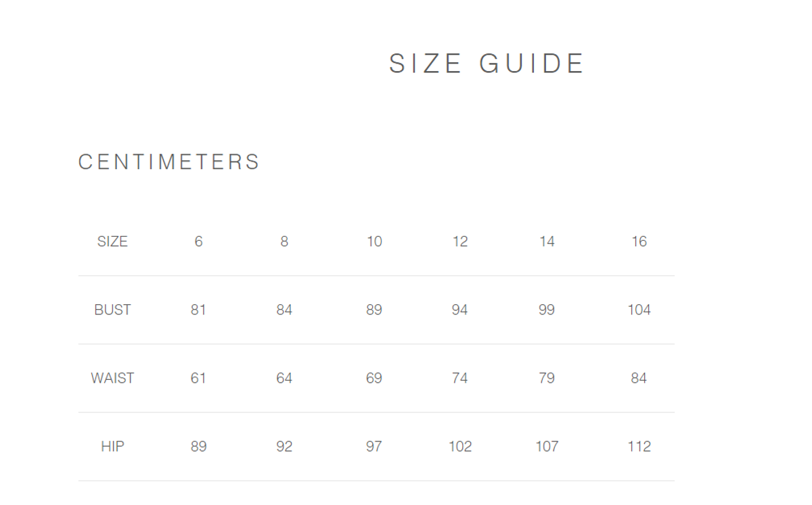Click hip value 97 for size 10

[x=374, y=447]
